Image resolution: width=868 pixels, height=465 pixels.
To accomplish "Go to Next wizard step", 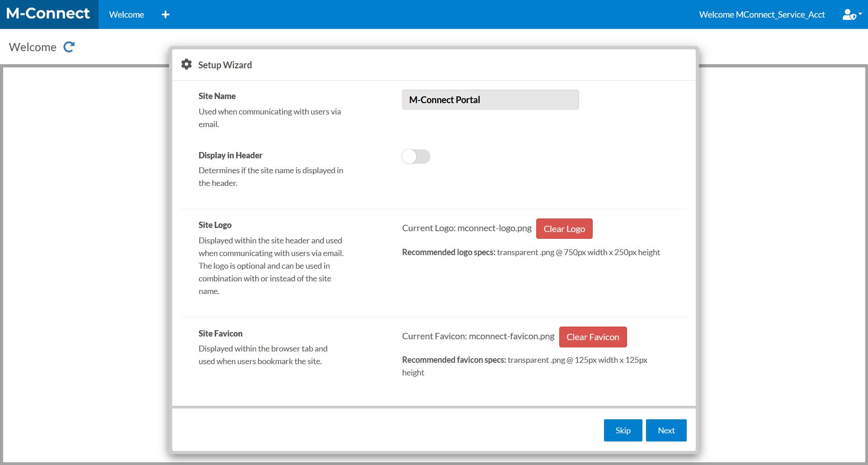I will [666, 430].
